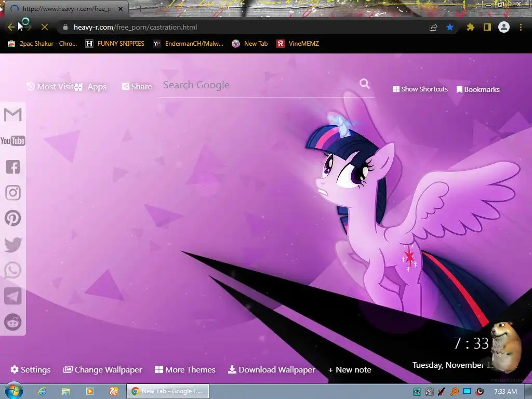Open the 2pac Shakur bookmark

coord(43,44)
